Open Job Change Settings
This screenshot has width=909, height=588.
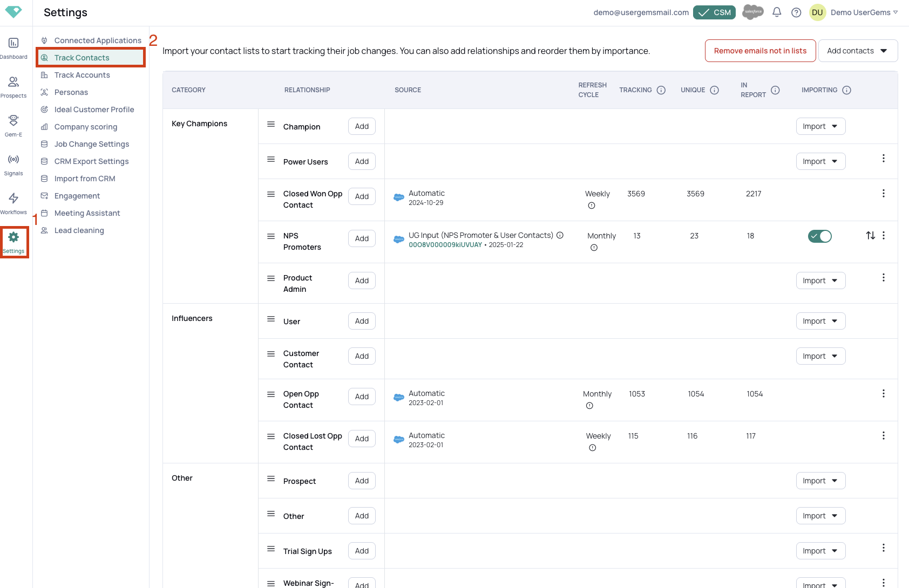click(x=91, y=144)
